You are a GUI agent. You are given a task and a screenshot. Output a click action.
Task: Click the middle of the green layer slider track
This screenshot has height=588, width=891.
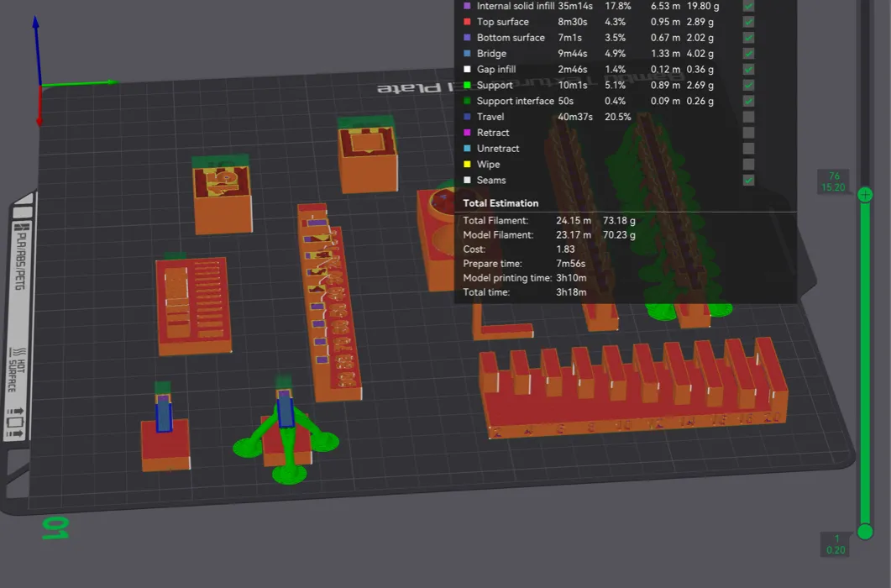click(x=865, y=364)
